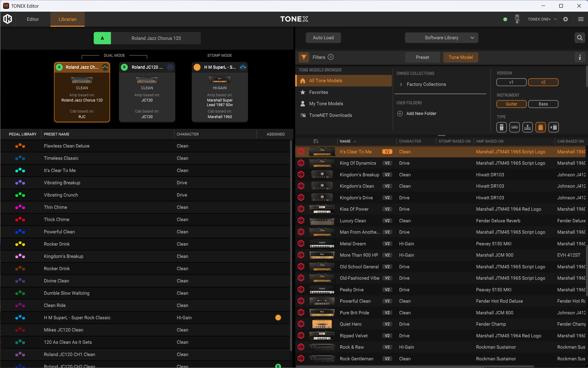Toggle the green A slot button

coord(102,38)
